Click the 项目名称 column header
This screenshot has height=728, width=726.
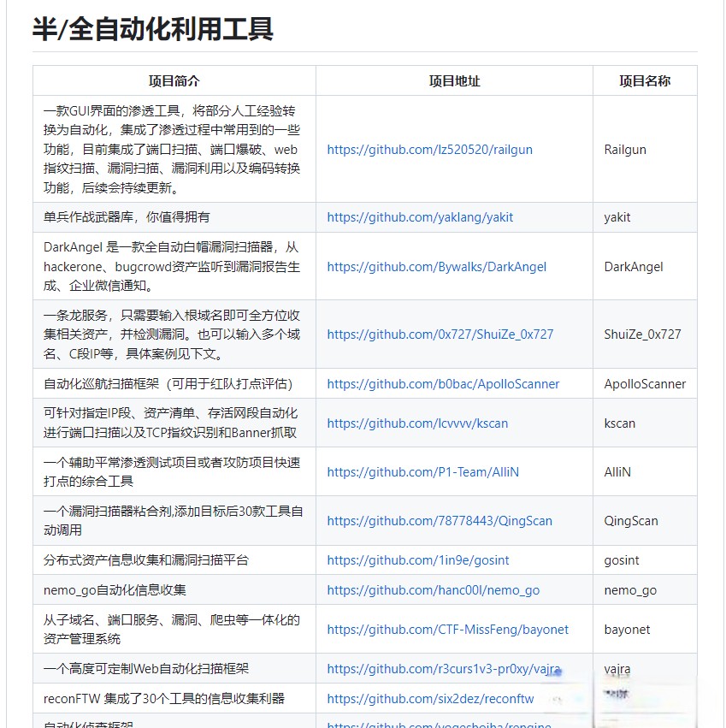645,81
